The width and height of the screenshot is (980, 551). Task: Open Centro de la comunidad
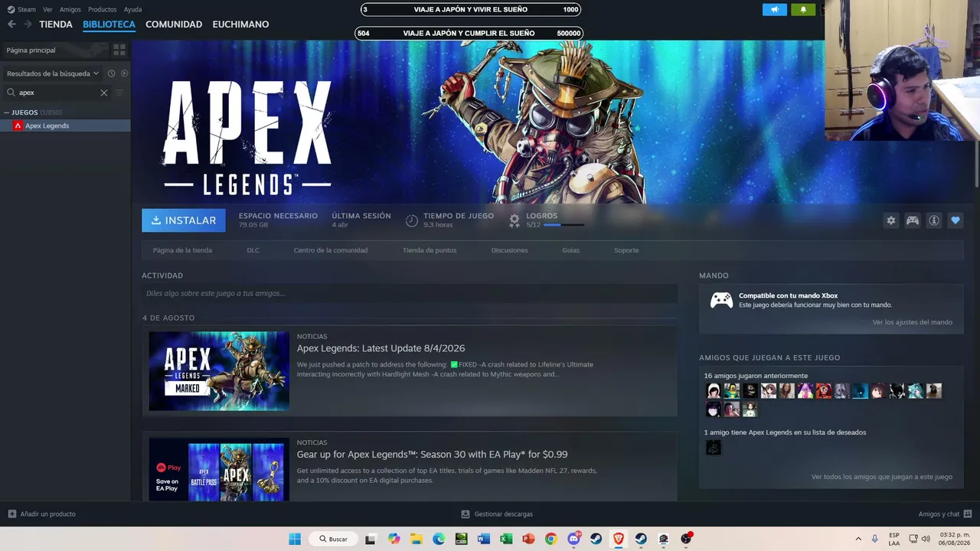pyautogui.click(x=331, y=250)
